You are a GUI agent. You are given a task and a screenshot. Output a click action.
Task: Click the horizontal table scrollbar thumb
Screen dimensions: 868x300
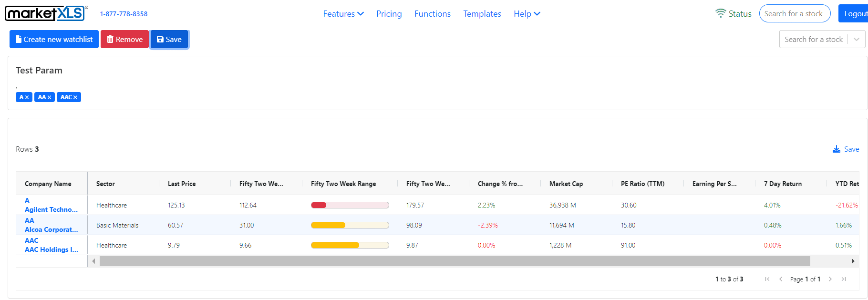[x=455, y=261]
